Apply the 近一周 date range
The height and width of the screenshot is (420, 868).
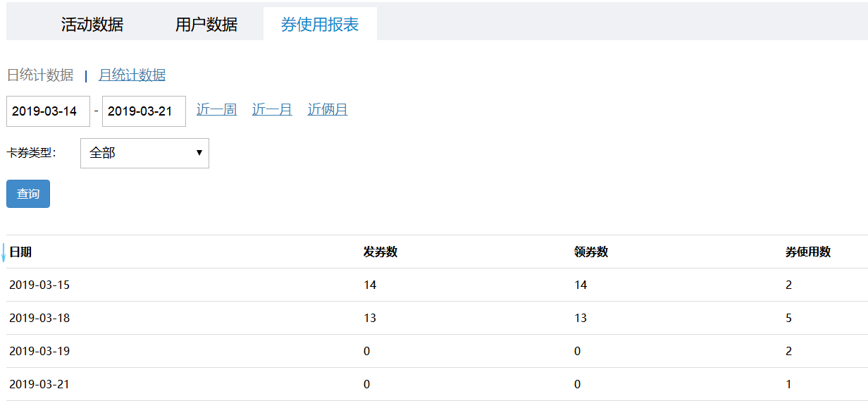[x=216, y=109]
